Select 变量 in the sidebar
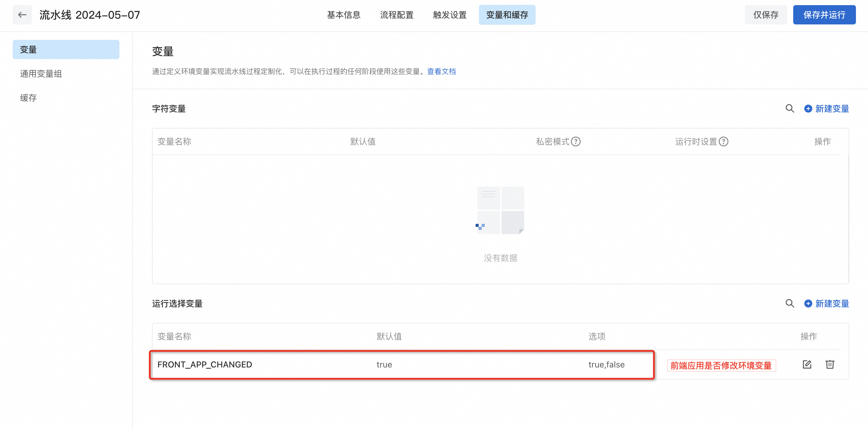Viewport: 868px width, 429px height. 66,49
